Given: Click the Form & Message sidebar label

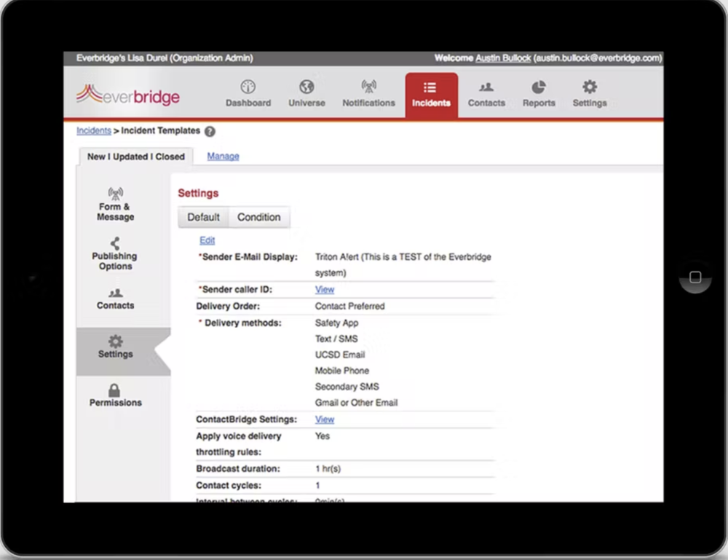Looking at the screenshot, I should 115,212.
